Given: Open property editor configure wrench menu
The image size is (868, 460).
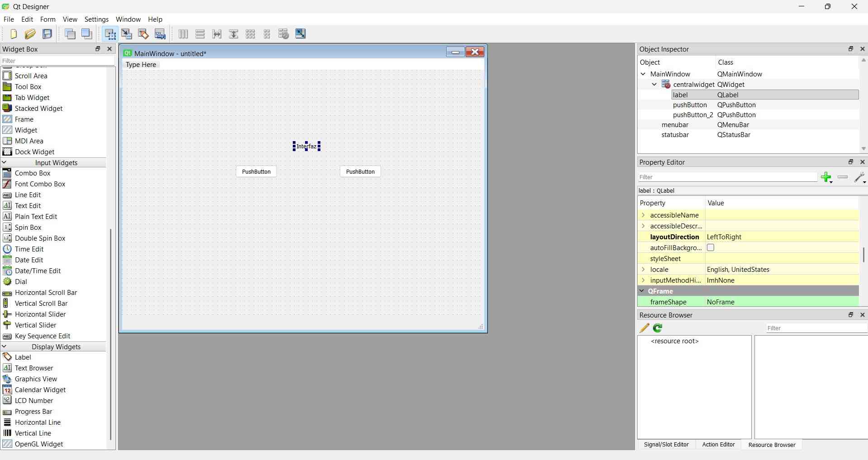Looking at the screenshot, I should 860,177.
